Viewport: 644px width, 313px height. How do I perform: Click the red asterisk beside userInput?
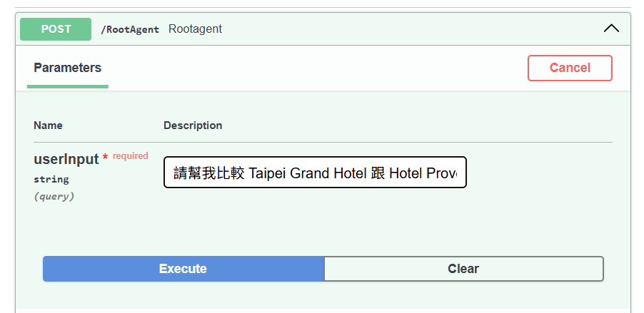(105, 158)
